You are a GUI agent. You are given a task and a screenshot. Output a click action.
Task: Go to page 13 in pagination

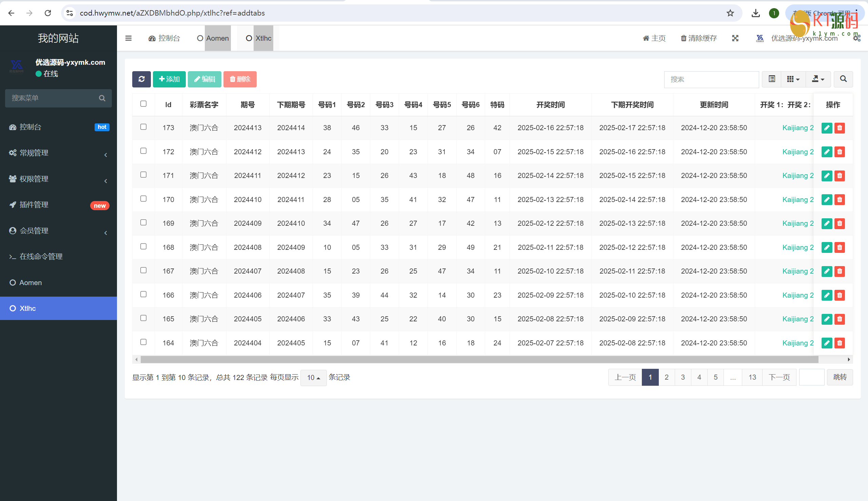click(x=752, y=378)
